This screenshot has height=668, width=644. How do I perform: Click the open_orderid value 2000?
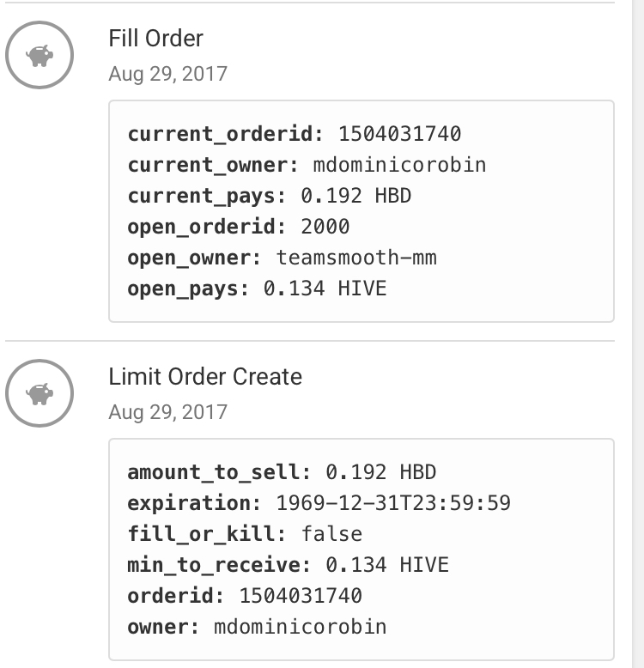(x=325, y=227)
